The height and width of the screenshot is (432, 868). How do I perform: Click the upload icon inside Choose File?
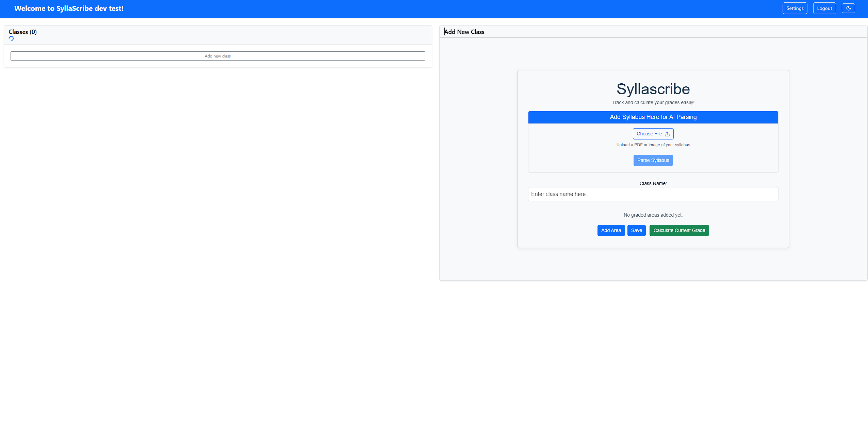[668, 134]
